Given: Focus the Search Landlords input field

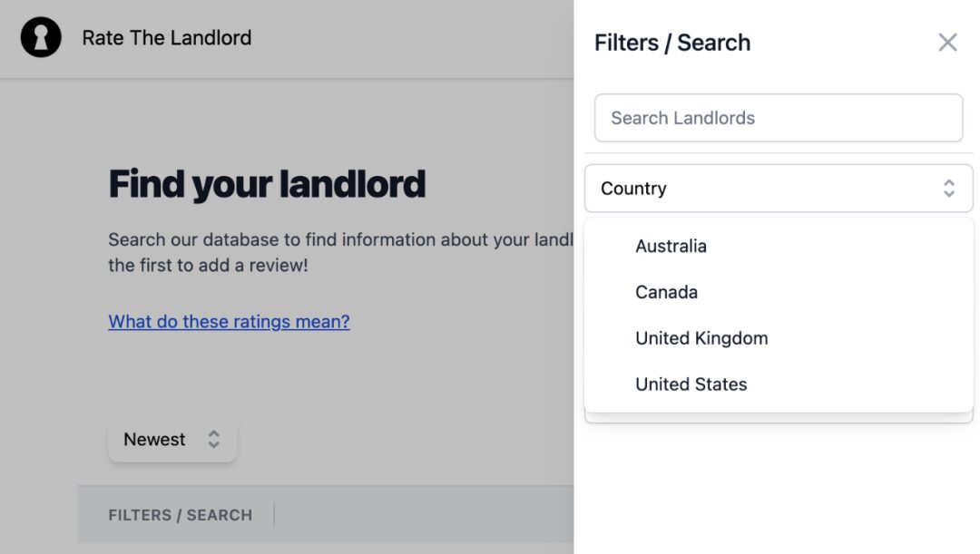Looking at the screenshot, I should [x=779, y=118].
